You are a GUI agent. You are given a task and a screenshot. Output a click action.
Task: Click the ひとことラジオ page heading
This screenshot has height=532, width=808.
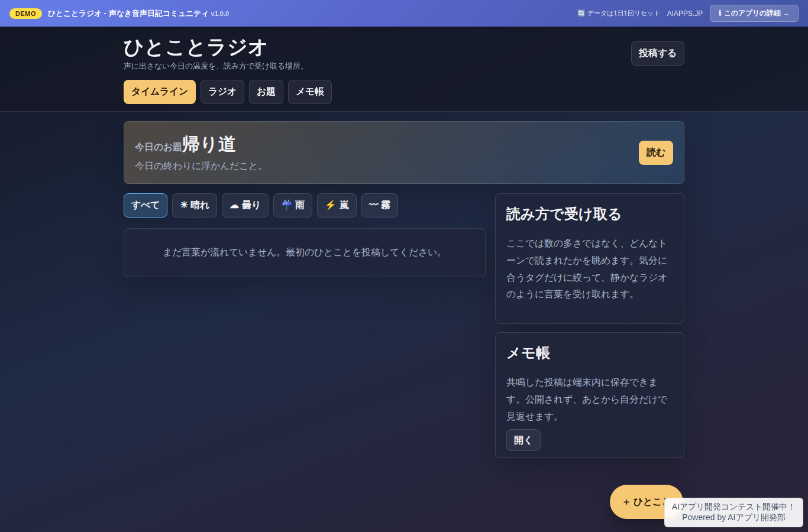coord(195,48)
